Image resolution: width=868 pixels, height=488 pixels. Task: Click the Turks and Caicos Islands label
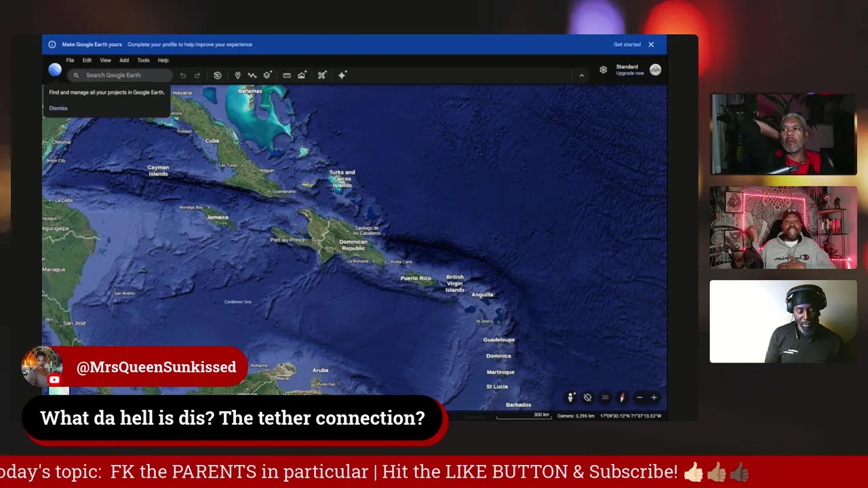pyautogui.click(x=342, y=179)
